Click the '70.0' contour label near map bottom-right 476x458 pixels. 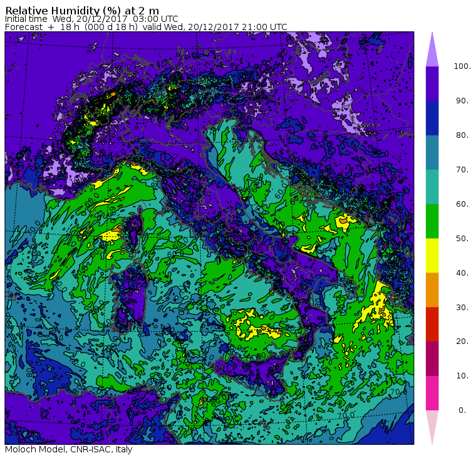point(346,415)
